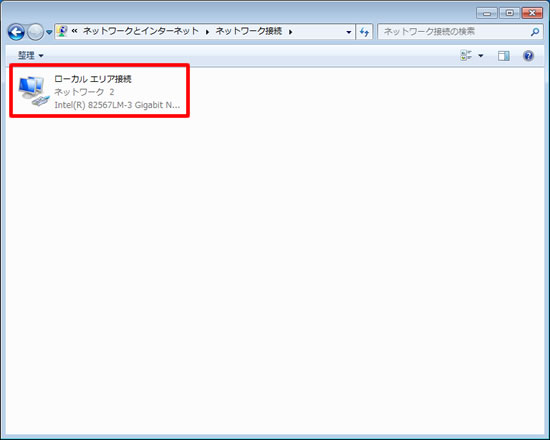Click the greyed forward navigation arrow
Screen dimensions: 550x440
point(35,32)
